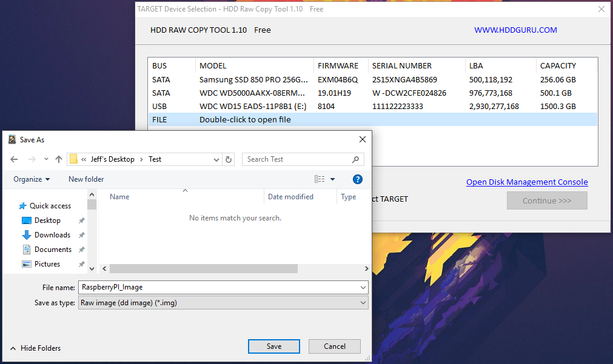Open recent locations dropdown arrow
This screenshot has width=613, height=364.
click(46, 159)
